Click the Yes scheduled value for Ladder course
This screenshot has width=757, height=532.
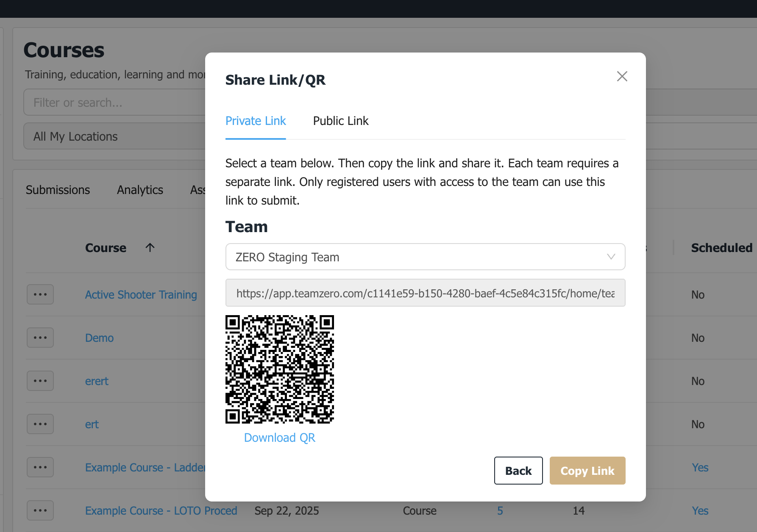click(700, 468)
